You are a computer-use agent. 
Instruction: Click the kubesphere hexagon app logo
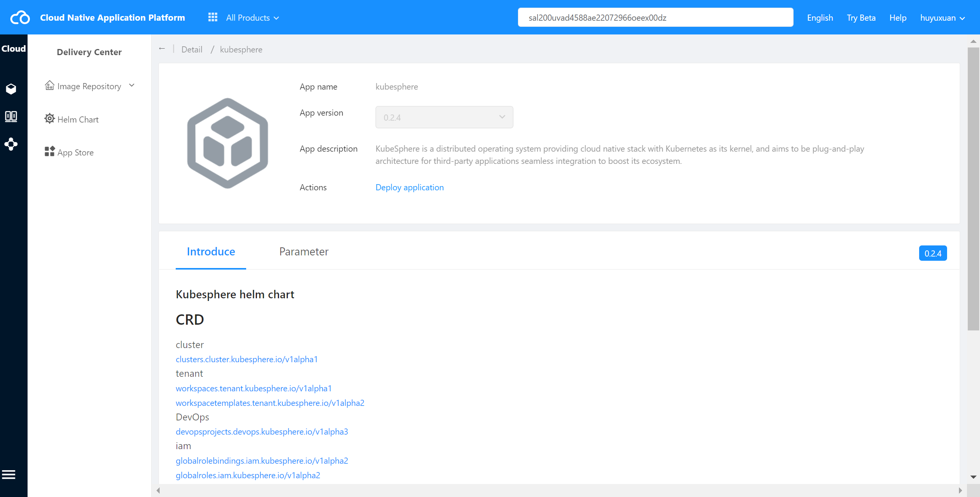tap(227, 143)
